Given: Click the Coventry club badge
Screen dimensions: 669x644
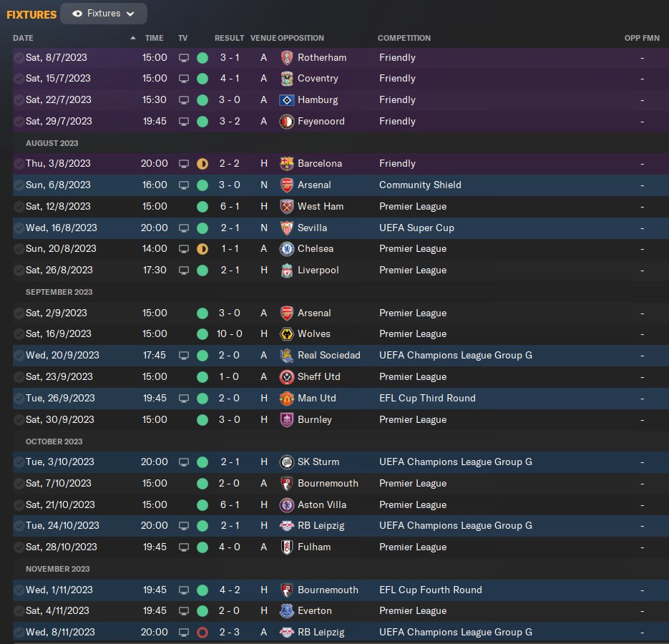Looking at the screenshot, I should coord(287,79).
